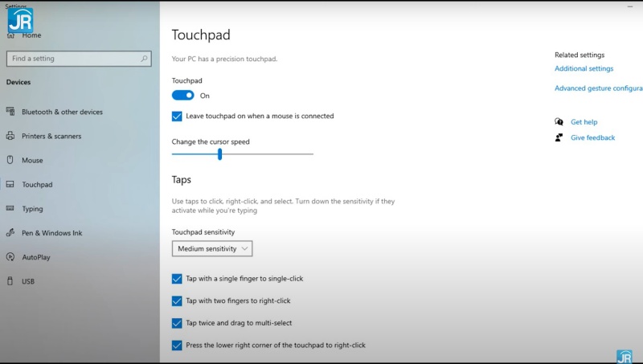Click the Get help chat icon
This screenshot has width=643, height=364.
[x=559, y=122]
